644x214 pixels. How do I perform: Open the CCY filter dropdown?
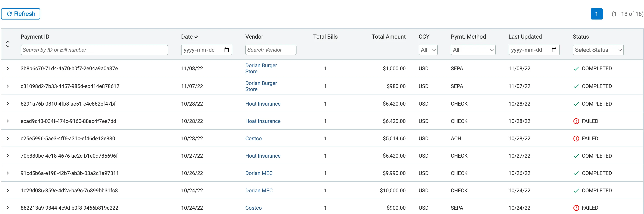tap(428, 50)
